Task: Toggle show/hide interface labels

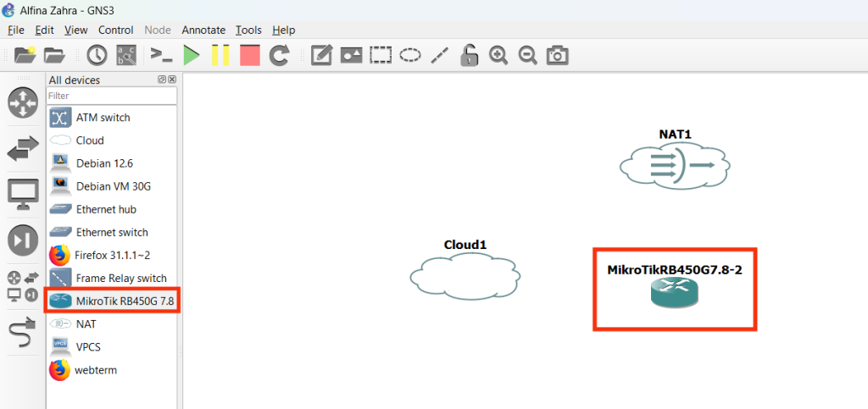Action: pyautogui.click(x=125, y=56)
